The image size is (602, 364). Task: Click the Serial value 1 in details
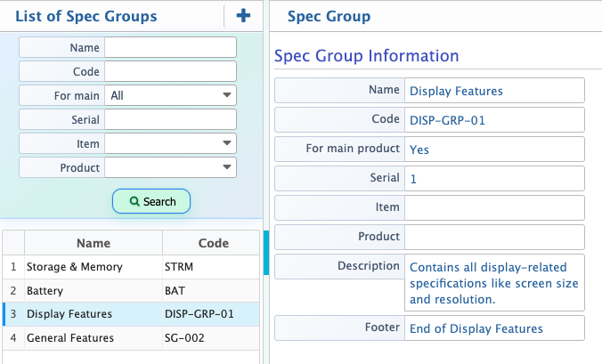413,179
